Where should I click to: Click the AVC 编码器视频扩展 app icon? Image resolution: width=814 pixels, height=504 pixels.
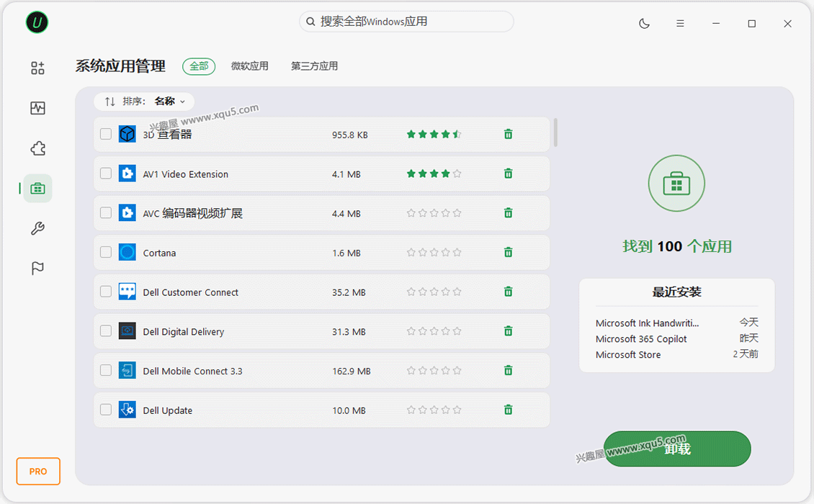(128, 213)
